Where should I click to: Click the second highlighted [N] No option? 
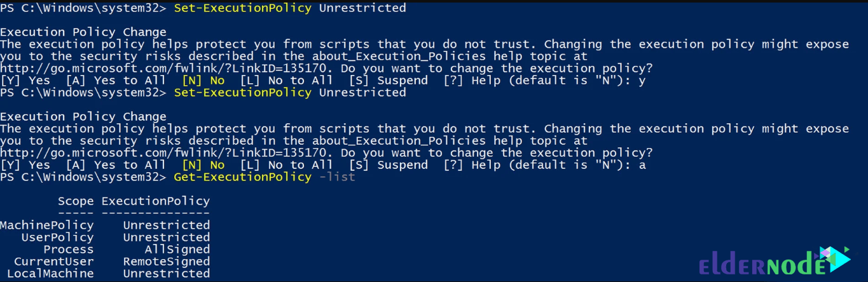pyautogui.click(x=203, y=165)
